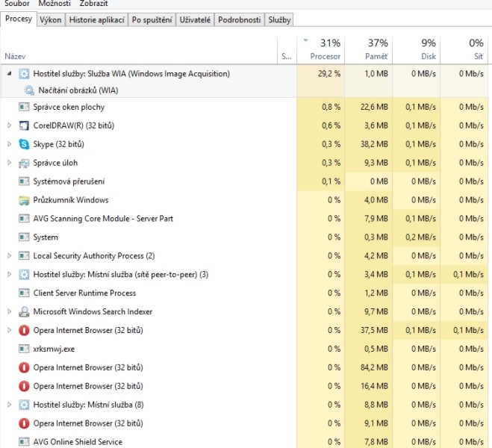Switch to the Výkon tab
The width and height of the screenshot is (492, 448).
pyautogui.click(x=51, y=20)
